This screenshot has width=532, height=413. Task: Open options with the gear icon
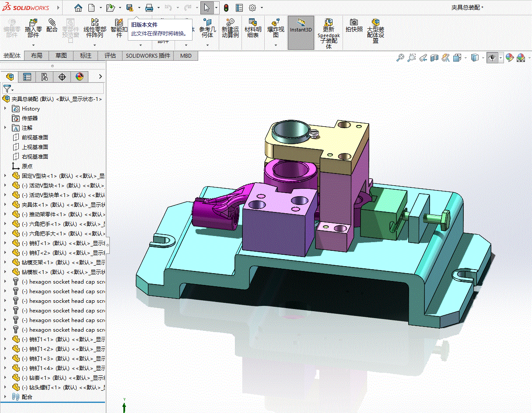pyautogui.click(x=252, y=8)
